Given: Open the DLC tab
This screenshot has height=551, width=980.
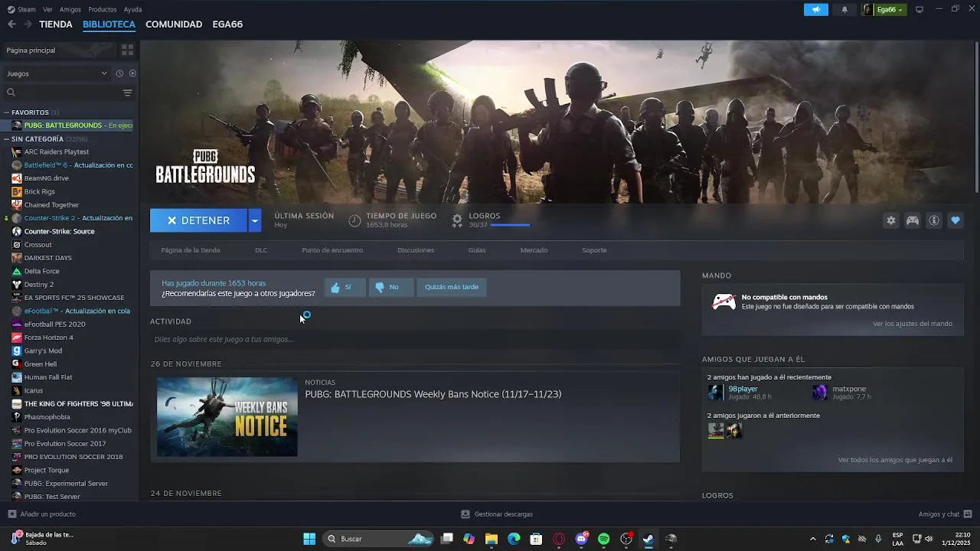Looking at the screenshot, I should pos(261,250).
